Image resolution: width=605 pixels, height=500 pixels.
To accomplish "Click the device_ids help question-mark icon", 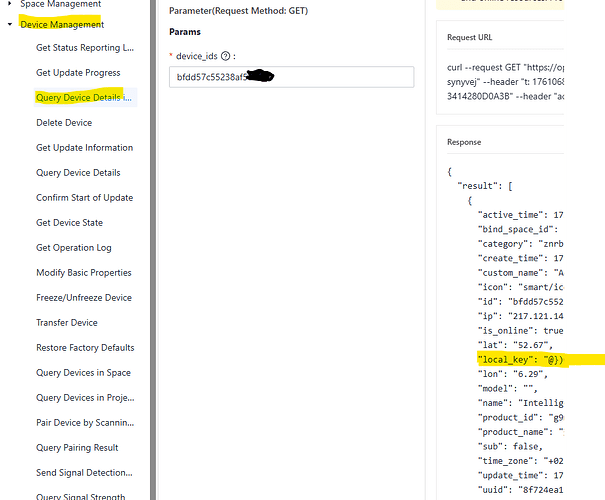I will click(226, 56).
